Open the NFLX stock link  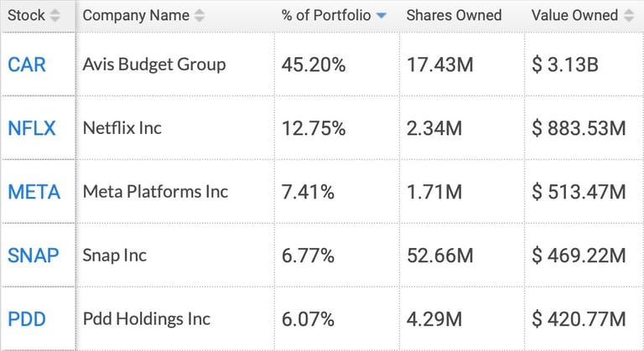[x=32, y=128]
